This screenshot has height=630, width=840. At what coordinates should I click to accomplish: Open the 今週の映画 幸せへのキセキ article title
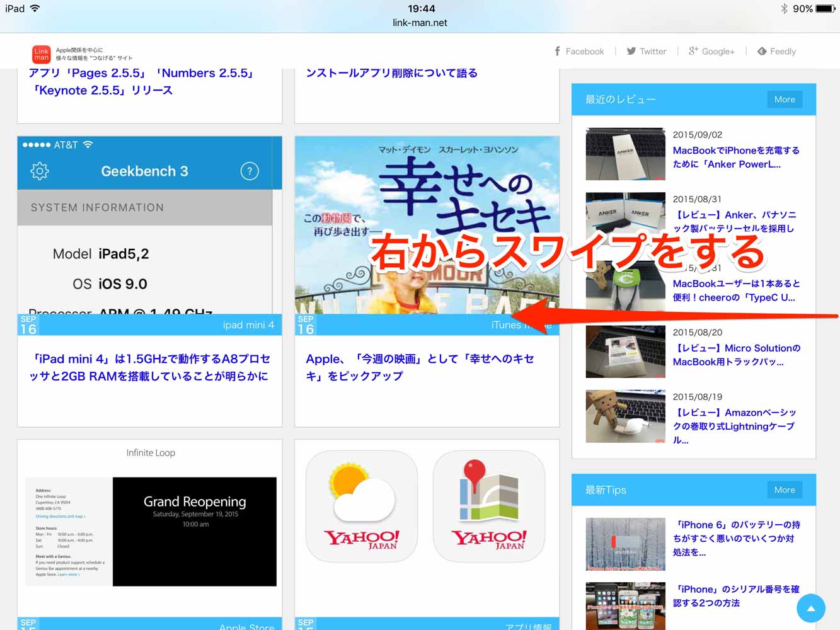pyautogui.click(x=420, y=367)
